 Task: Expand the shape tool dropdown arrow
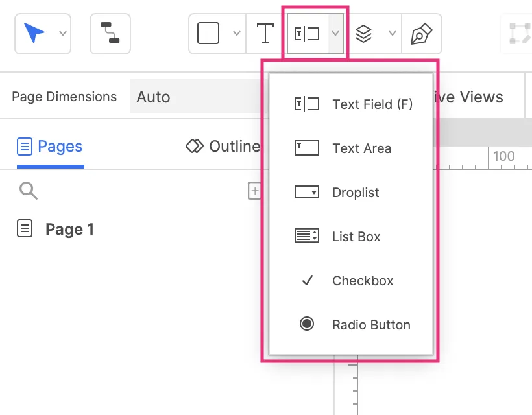236,34
